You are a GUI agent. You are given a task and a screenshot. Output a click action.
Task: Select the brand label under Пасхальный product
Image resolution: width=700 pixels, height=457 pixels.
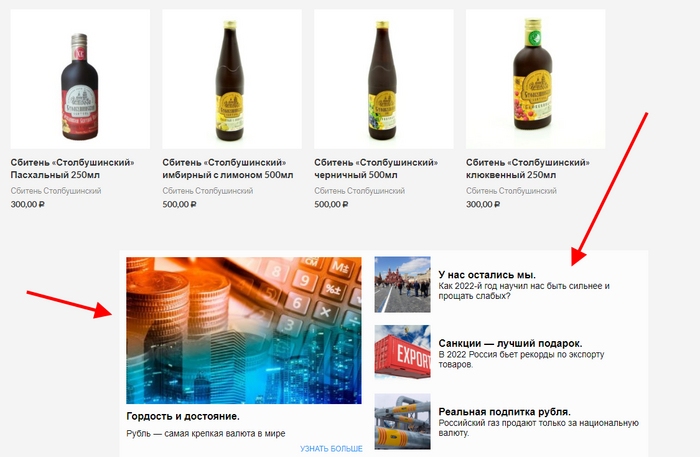(x=56, y=191)
